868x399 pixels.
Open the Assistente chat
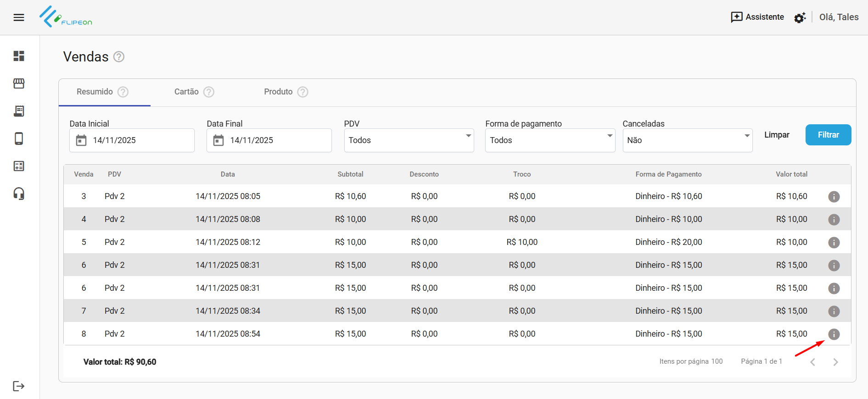pos(757,17)
